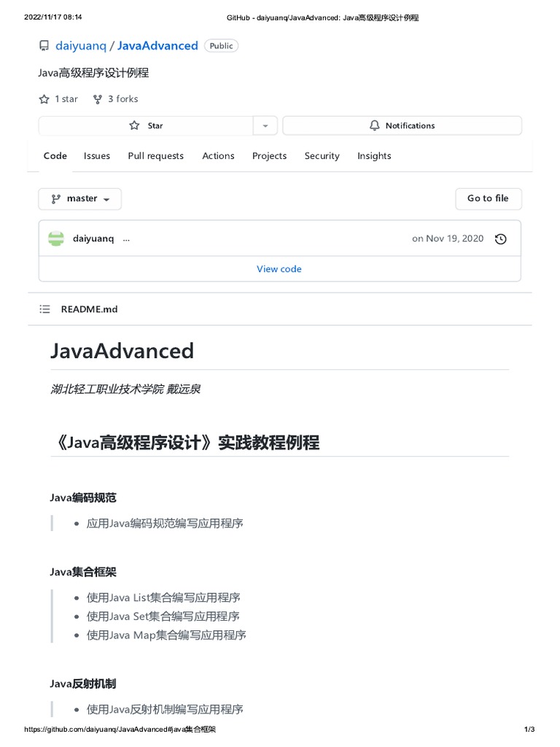Click item 使用Java反射机制编写应用程序
This screenshot has width=560, height=747.
click(x=165, y=709)
